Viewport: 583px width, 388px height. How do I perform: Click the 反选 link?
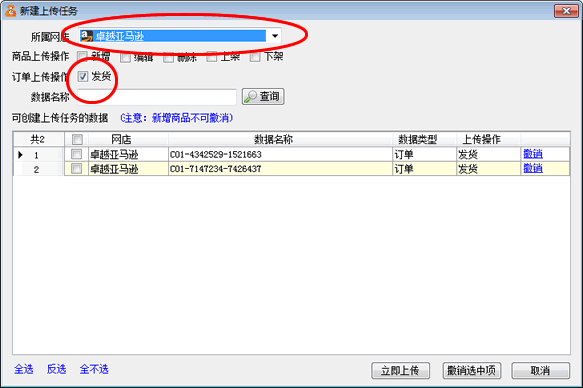57,369
